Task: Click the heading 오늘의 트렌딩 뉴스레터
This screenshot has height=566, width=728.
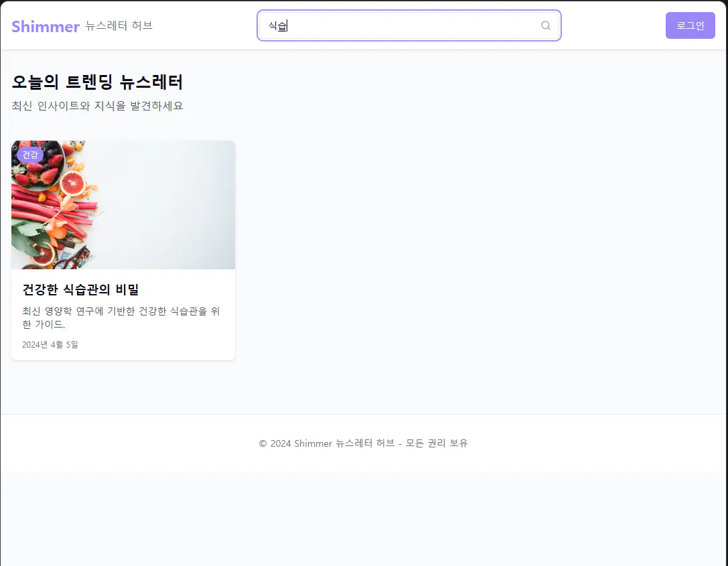Action: (x=97, y=82)
